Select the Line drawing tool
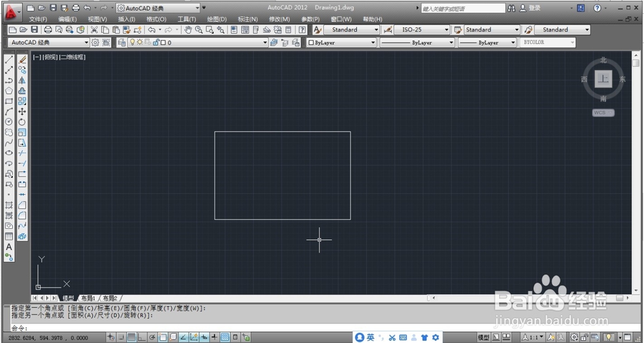 click(8, 59)
